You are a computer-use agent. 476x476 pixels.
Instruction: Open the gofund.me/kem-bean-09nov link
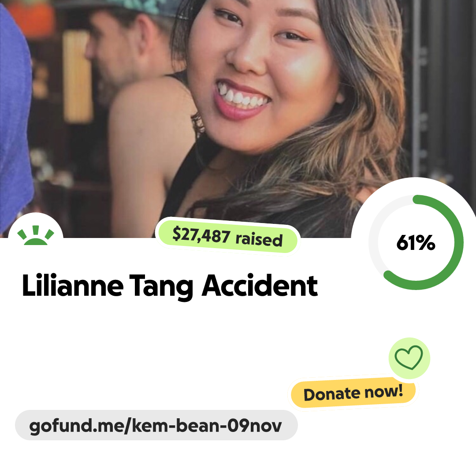point(156,425)
